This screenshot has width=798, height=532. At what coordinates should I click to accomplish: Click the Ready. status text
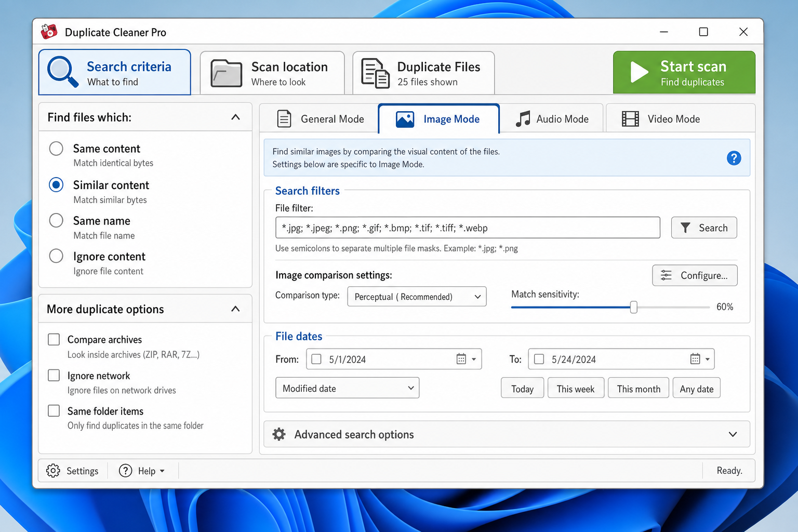coord(729,471)
